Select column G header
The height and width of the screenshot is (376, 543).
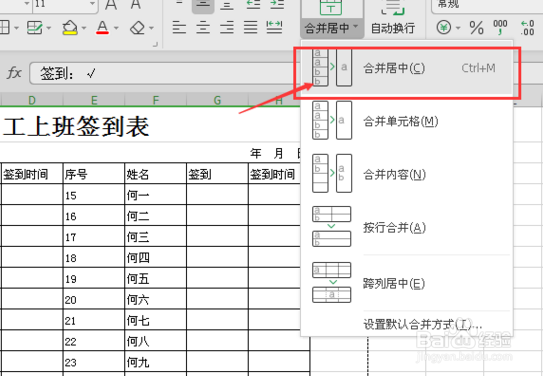pos(217,100)
